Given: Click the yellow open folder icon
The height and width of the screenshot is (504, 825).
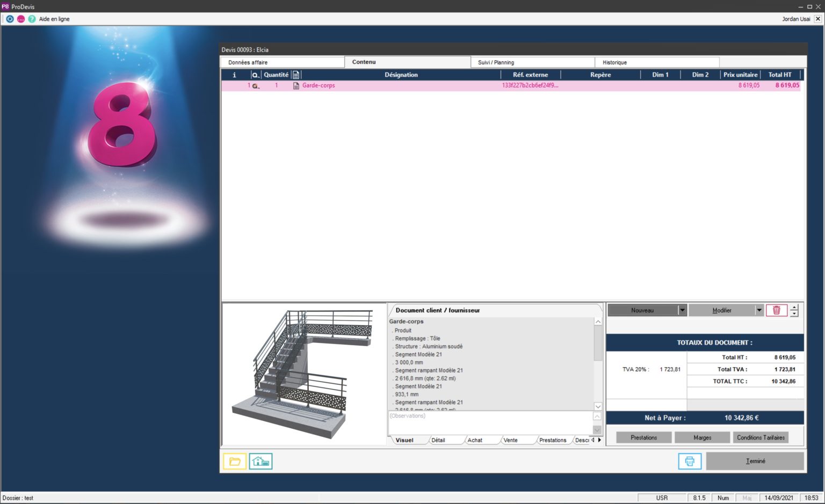Looking at the screenshot, I should pos(235,461).
